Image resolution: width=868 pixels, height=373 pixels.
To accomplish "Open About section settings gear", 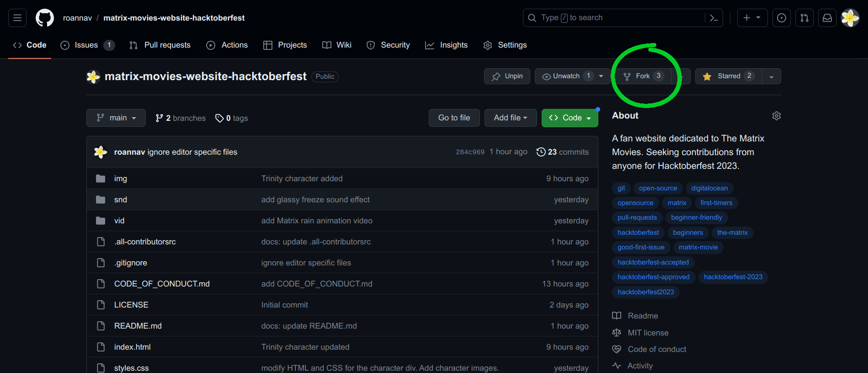I will (x=776, y=116).
